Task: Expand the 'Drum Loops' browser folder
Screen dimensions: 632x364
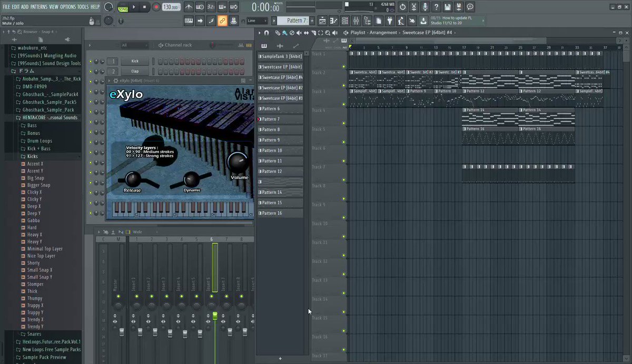Action: pos(39,141)
